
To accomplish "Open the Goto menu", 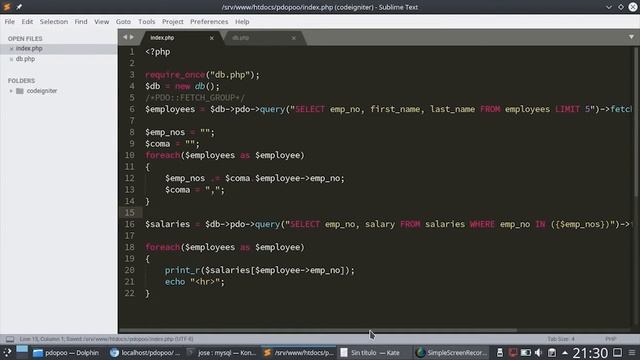I will pos(123,22).
